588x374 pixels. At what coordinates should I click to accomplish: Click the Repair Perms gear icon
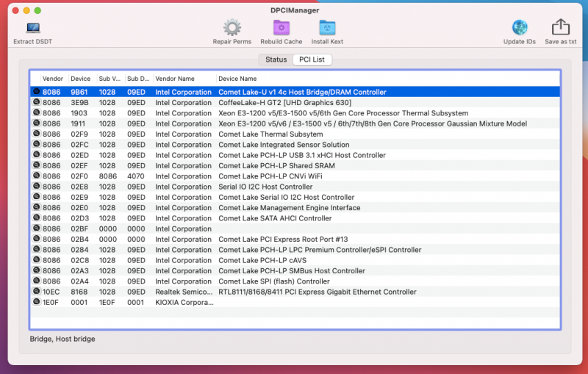click(232, 28)
